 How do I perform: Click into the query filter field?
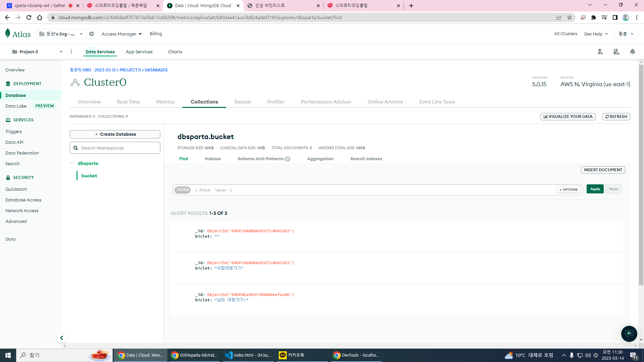pos(374,190)
